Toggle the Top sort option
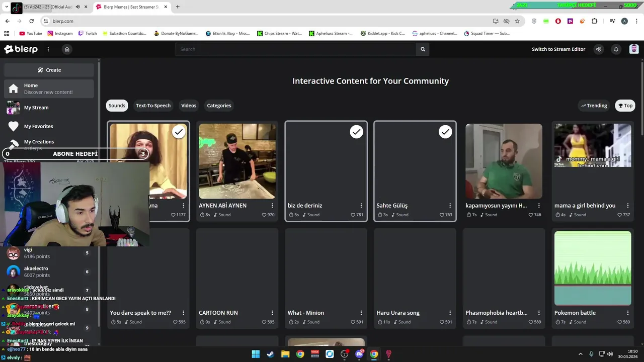The width and height of the screenshot is (644, 362). click(x=625, y=106)
